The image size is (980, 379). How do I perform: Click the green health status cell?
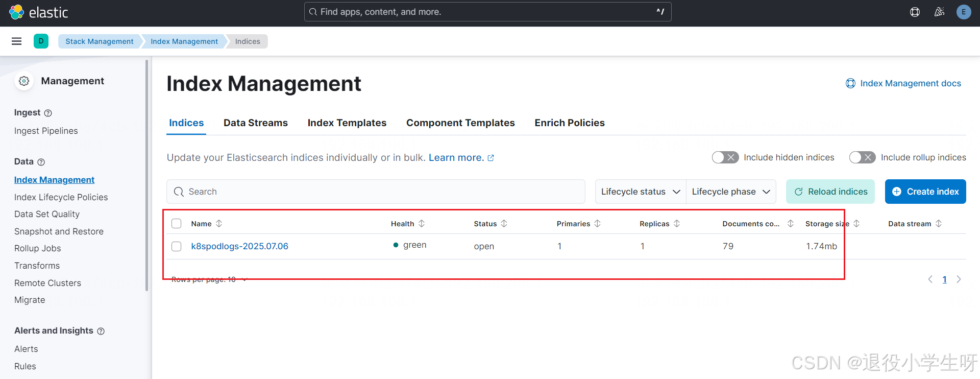pos(410,245)
